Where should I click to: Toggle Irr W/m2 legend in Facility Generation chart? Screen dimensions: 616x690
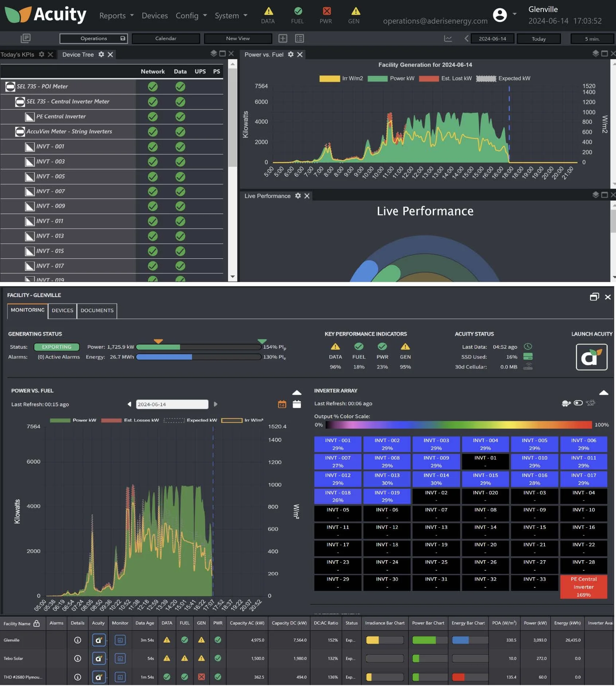point(341,78)
